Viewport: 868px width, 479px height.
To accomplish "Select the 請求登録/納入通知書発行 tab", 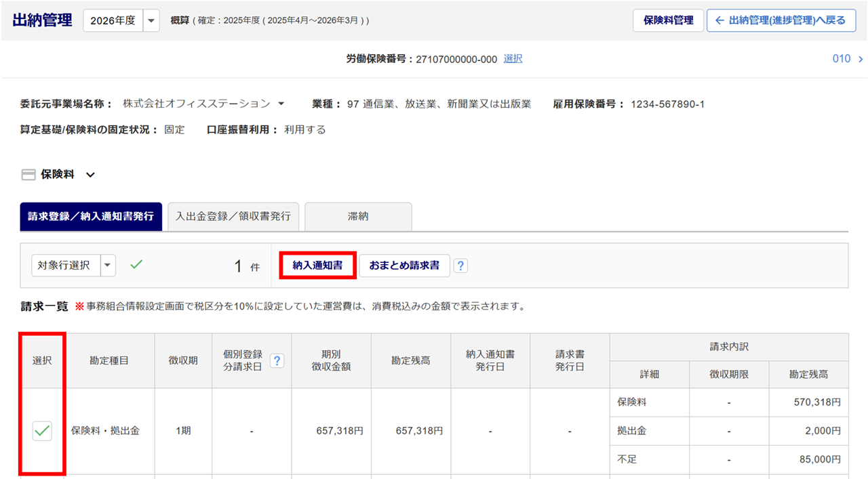I will click(91, 217).
